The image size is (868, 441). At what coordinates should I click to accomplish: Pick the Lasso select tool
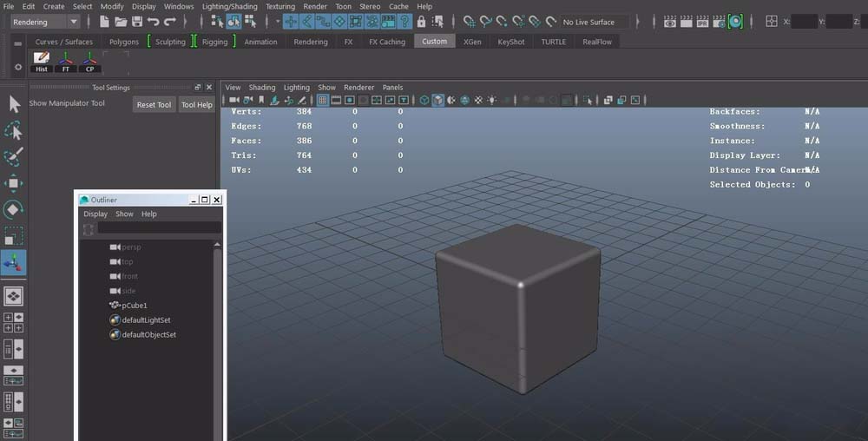(14, 131)
